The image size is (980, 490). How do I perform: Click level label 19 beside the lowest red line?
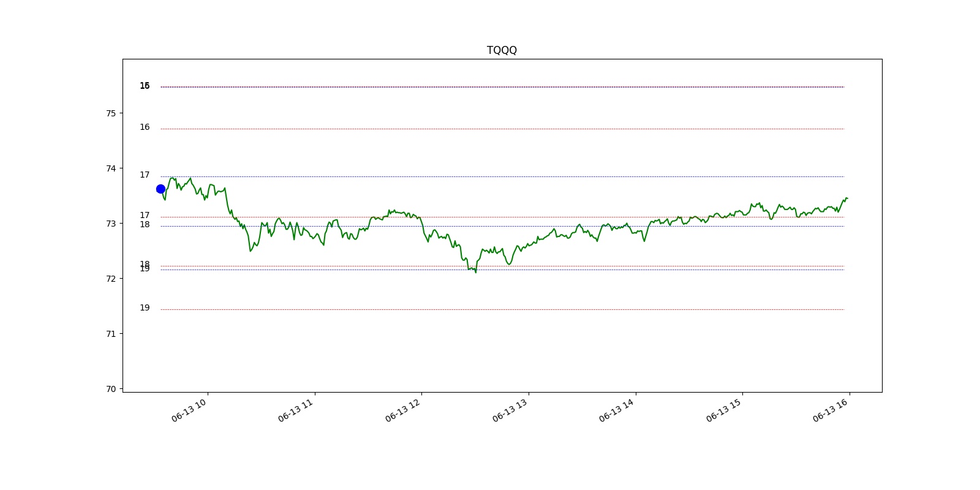pyautogui.click(x=145, y=308)
